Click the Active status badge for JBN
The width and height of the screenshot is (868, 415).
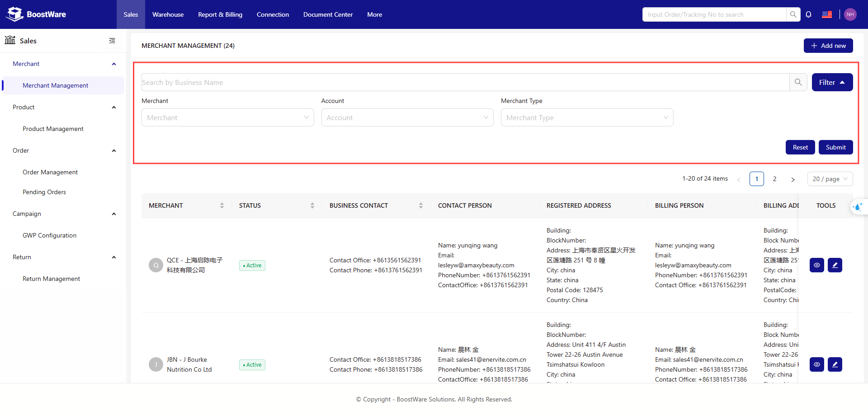pyautogui.click(x=252, y=365)
